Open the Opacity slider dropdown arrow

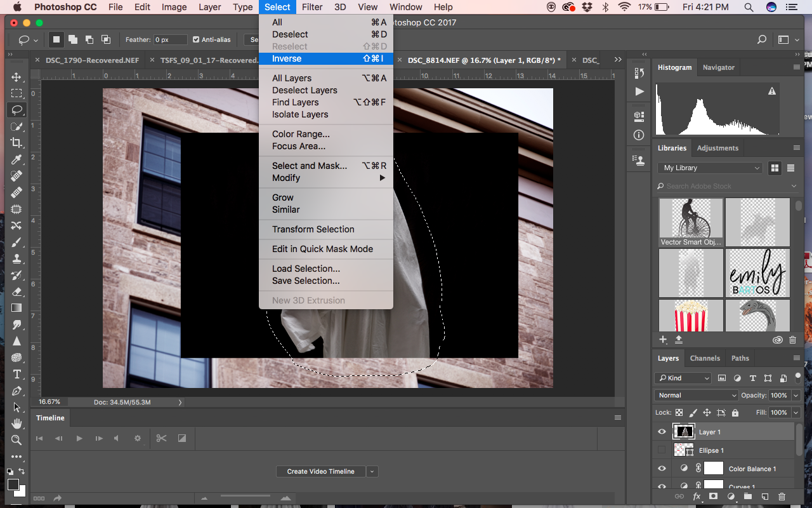pos(796,395)
